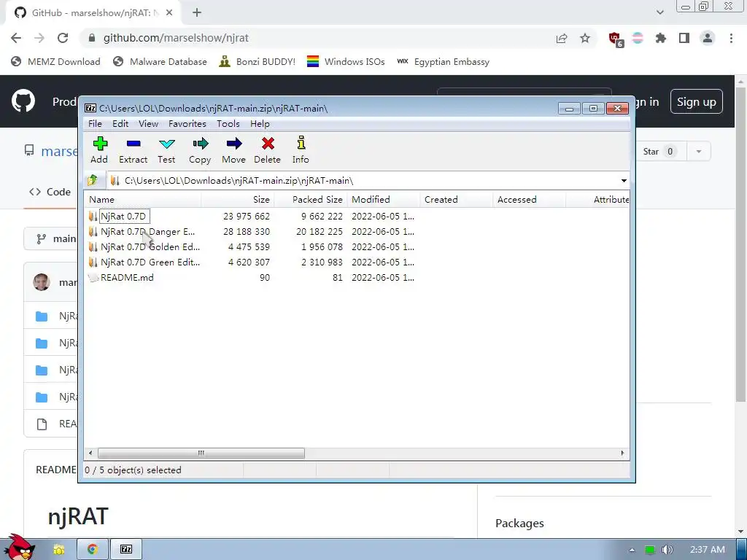Select the NjRat 0.7D folder row
747x560 pixels.
pos(357,216)
